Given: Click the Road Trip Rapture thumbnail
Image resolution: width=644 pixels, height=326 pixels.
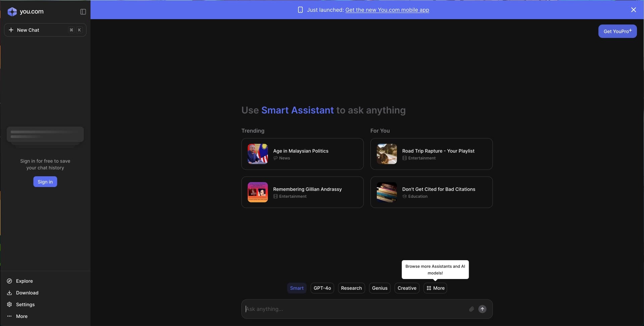Looking at the screenshot, I should [x=387, y=154].
